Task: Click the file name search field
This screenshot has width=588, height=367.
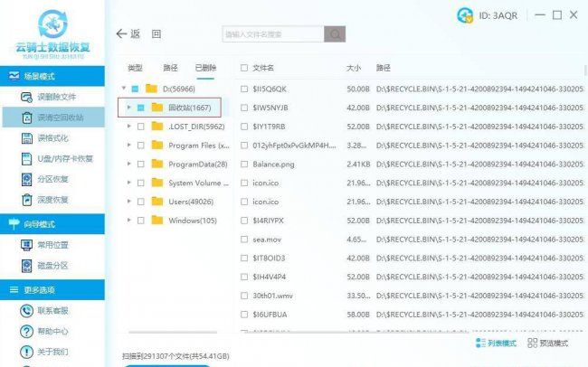Action: pyautogui.click(x=273, y=34)
